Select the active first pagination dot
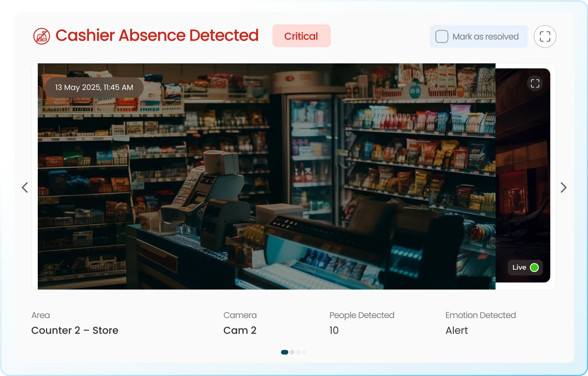This screenshot has width=588, height=376. (x=284, y=352)
